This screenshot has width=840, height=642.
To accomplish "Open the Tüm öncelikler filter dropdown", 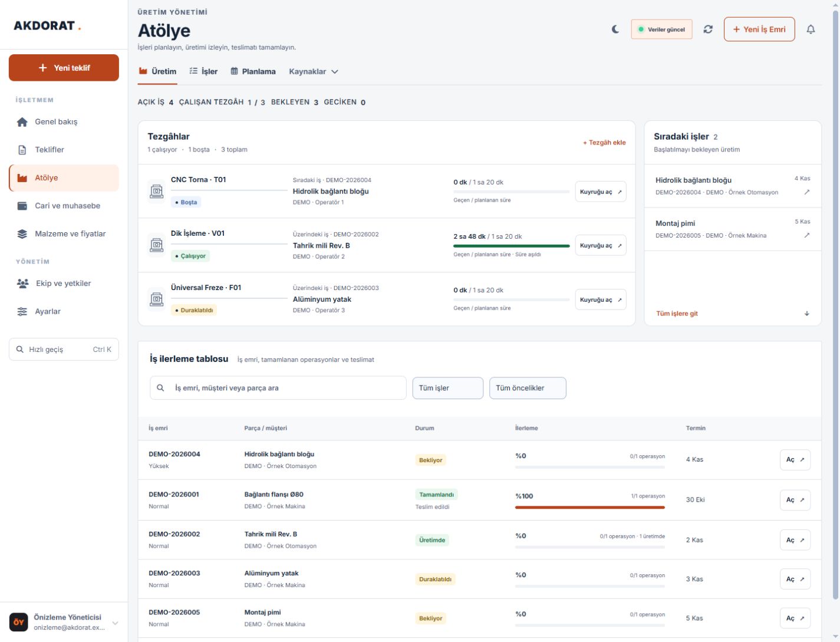I will [528, 388].
